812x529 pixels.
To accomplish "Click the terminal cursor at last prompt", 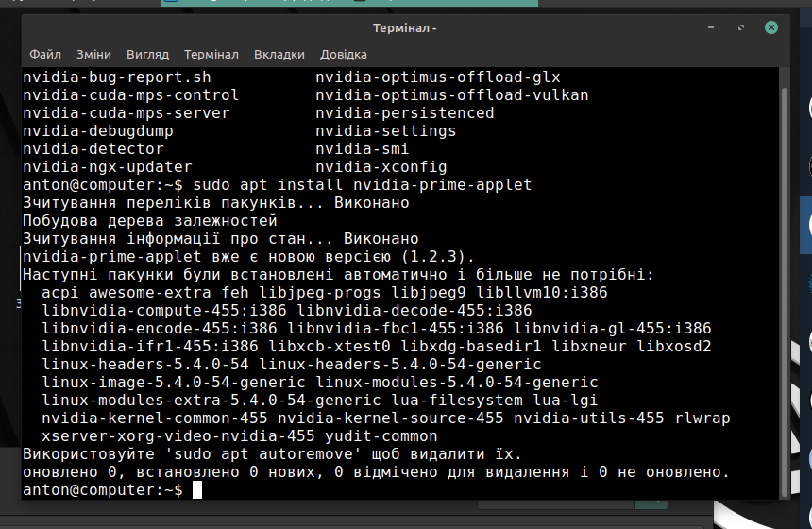I will click(197, 490).
